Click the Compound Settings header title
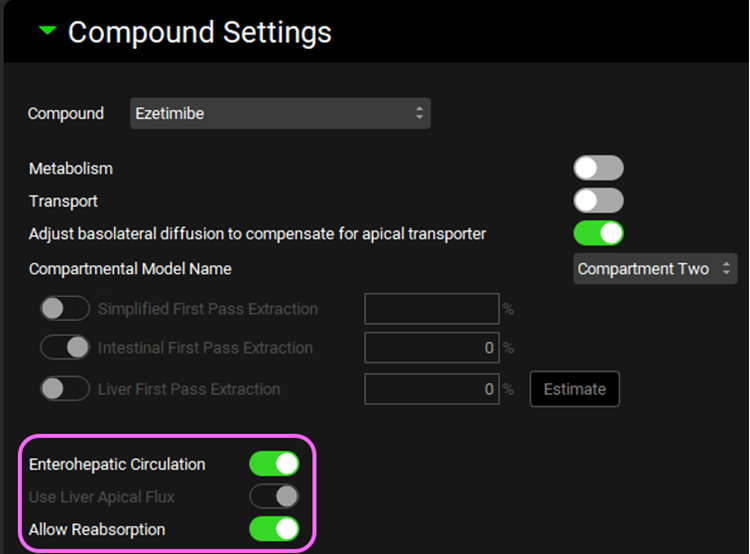 (x=199, y=32)
